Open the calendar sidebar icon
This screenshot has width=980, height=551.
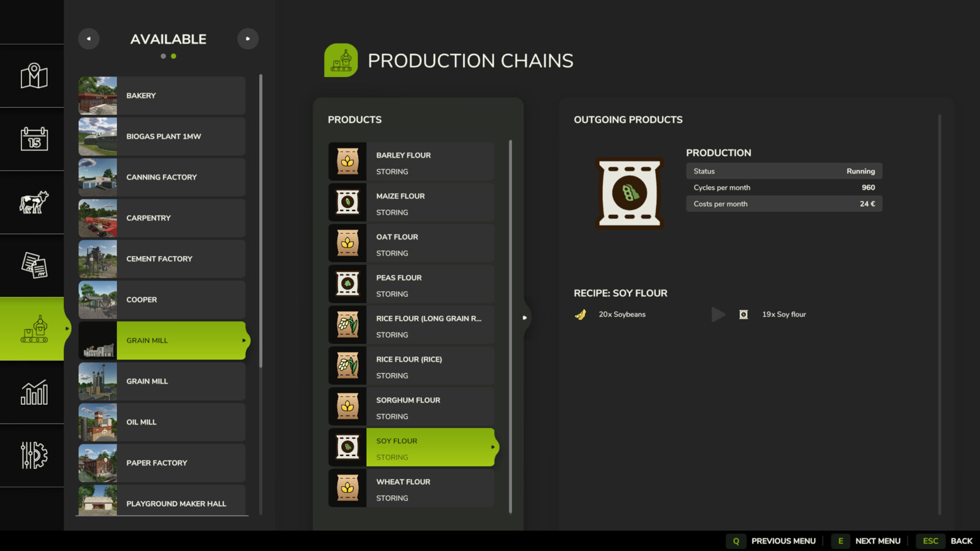pos(34,139)
